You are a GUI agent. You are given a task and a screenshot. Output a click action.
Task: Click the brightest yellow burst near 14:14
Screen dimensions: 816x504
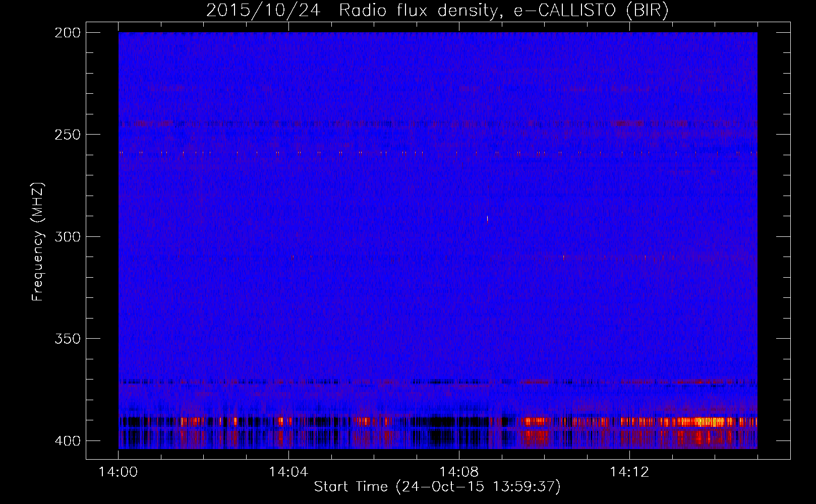711,422
